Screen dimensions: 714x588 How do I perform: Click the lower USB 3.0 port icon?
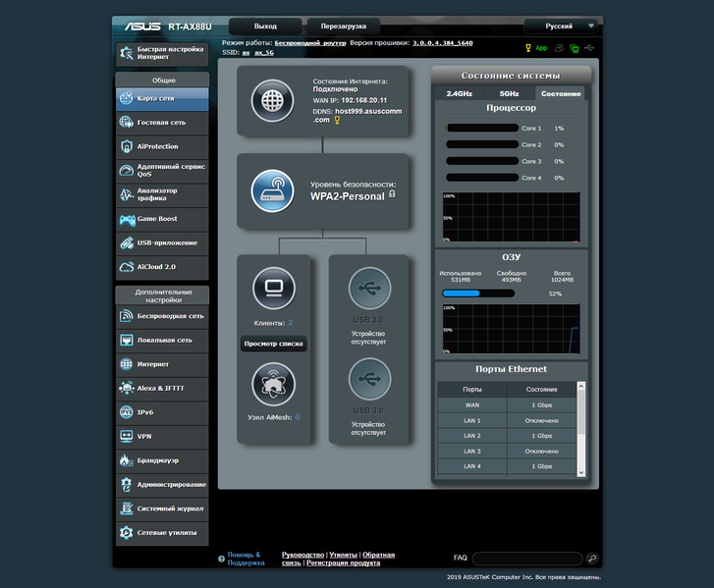[369, 379]
